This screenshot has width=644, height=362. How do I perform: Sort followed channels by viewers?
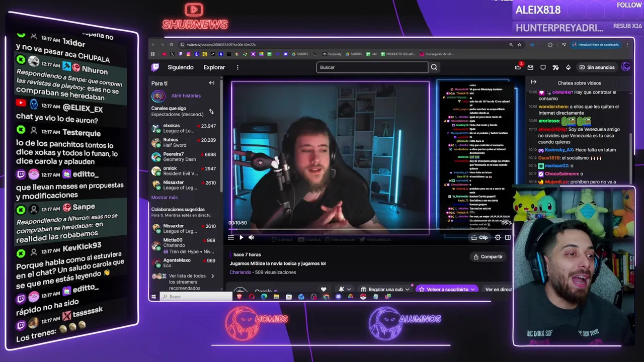coord(211,111)
